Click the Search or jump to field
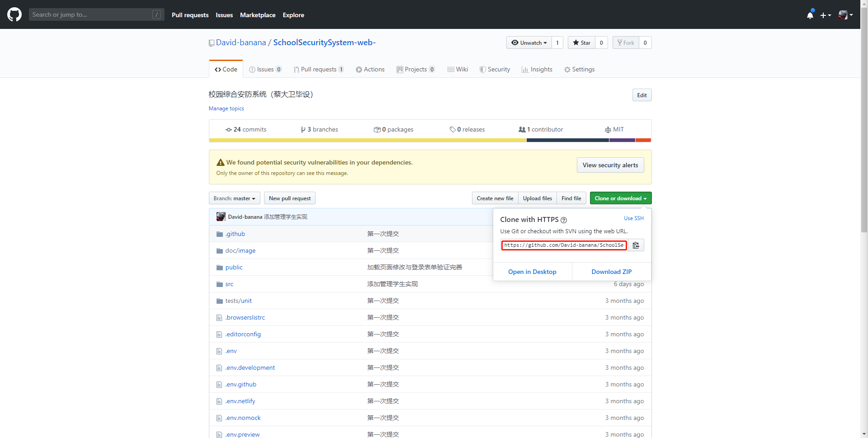868x438 pixels. click(96, 14)
